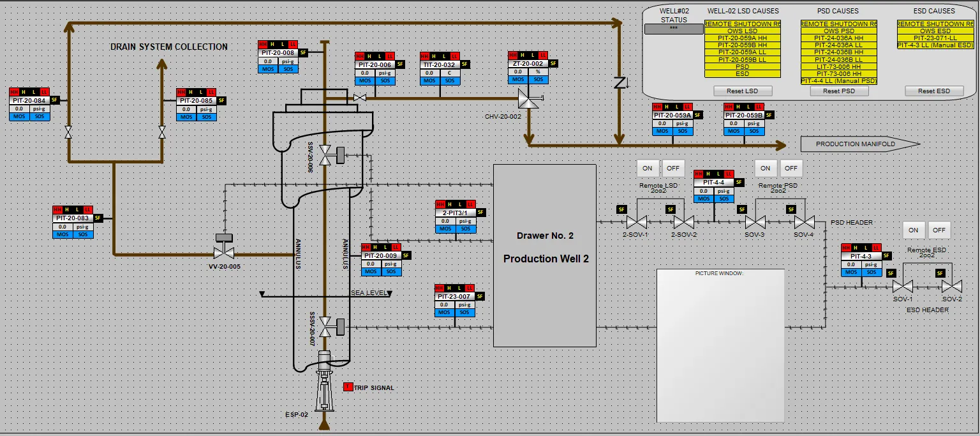
Task: Select PIT-4-3 LL (Manual ESD) cause
Action: coord(935,45)
